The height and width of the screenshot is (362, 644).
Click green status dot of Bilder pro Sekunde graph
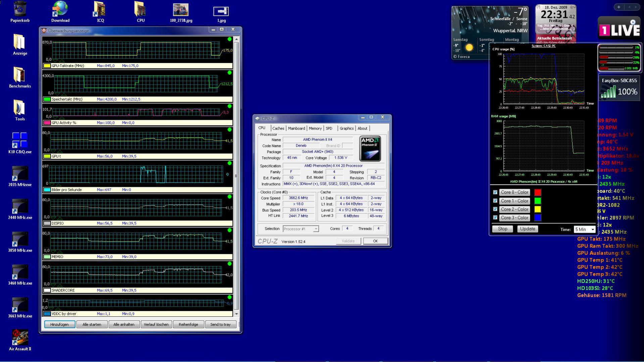pos(230,163)
